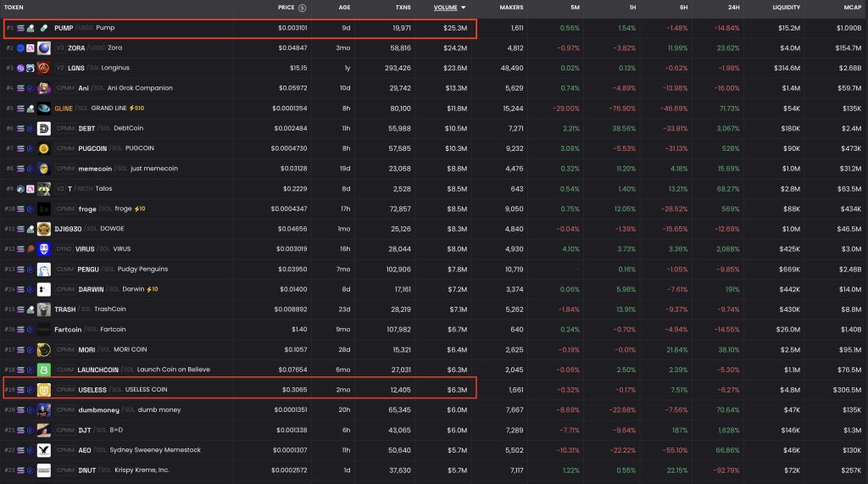Click the Uniswap DEX icon in ZORA row
868x484 pixels.
pos(31,48)
